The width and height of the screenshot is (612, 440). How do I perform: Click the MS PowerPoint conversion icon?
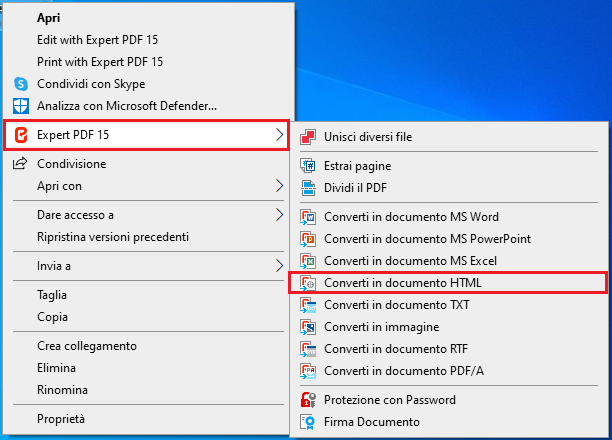308,239
